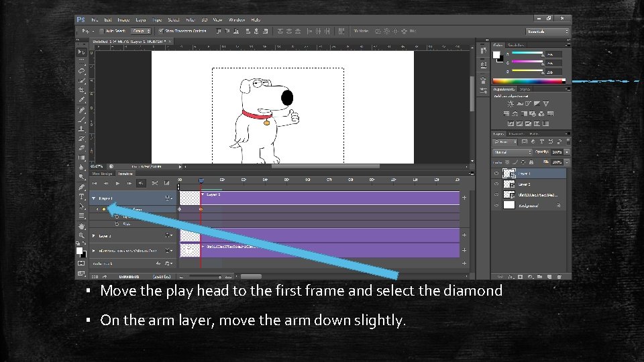The height and width of the screenshot is (362, 644).
Task: Select the Eraser tool
Action: coord(81,148)
